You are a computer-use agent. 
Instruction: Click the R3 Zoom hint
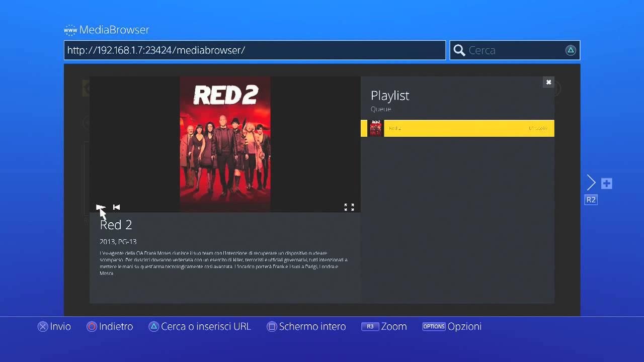[384, 326]
